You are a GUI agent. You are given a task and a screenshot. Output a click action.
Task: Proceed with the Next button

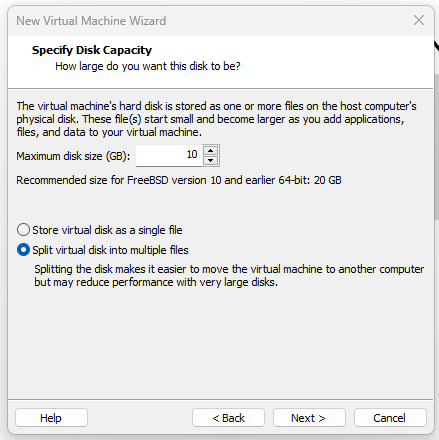[x=309, y=418]
